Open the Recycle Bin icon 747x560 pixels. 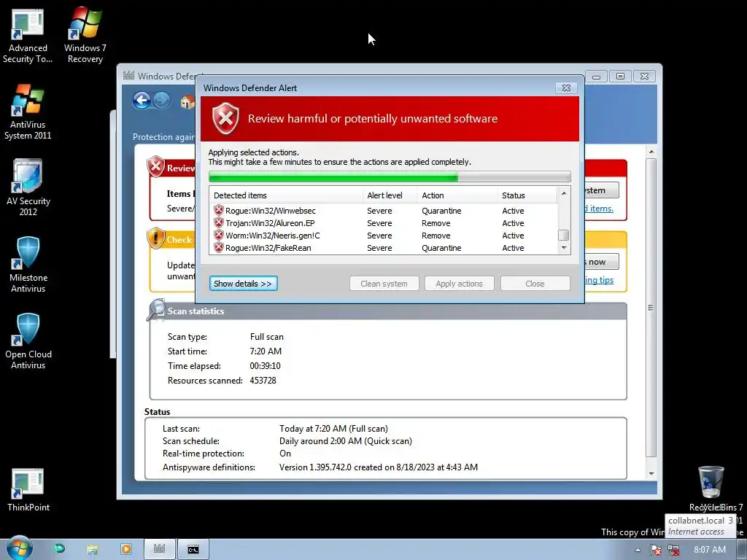point(711,483)
